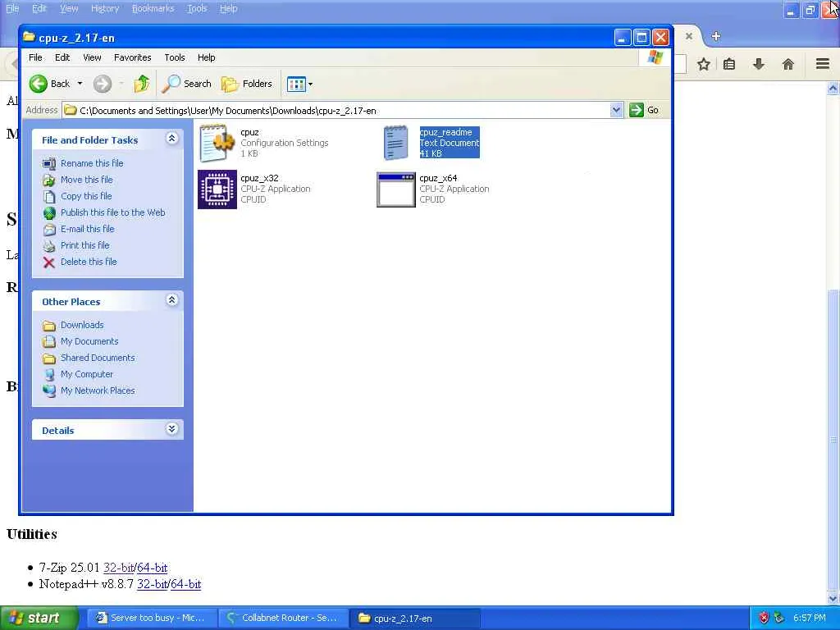Select the cpuz configuration settings file icon

[217, 143]
